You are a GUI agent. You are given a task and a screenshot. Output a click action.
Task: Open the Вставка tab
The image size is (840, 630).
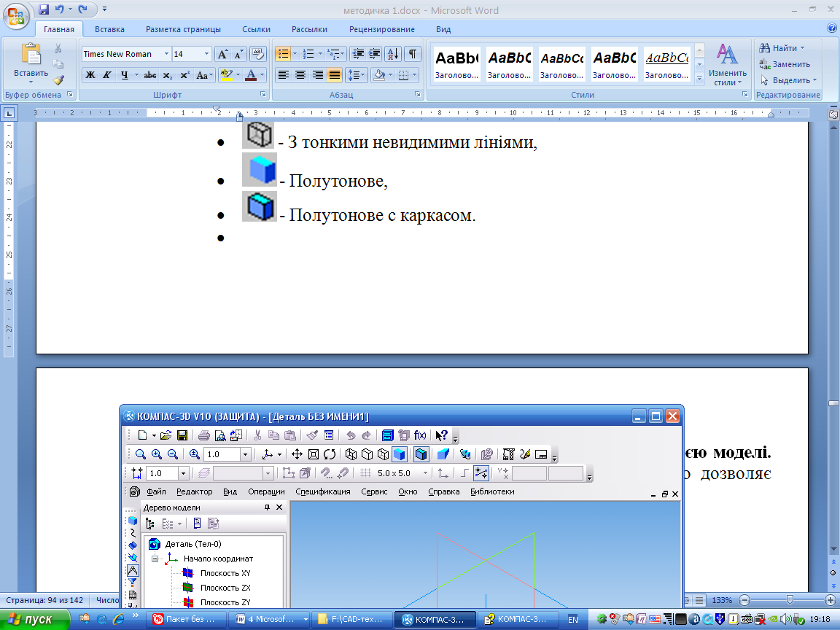[x=110, y=29]
